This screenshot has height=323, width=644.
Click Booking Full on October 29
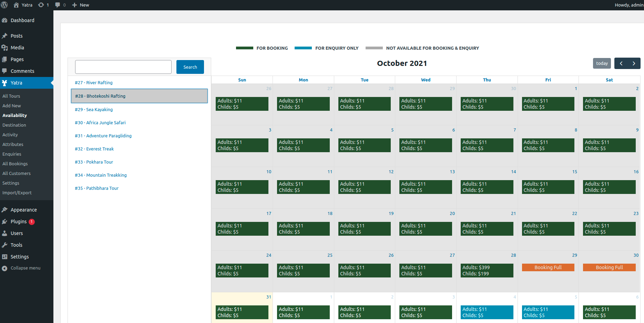548,267
